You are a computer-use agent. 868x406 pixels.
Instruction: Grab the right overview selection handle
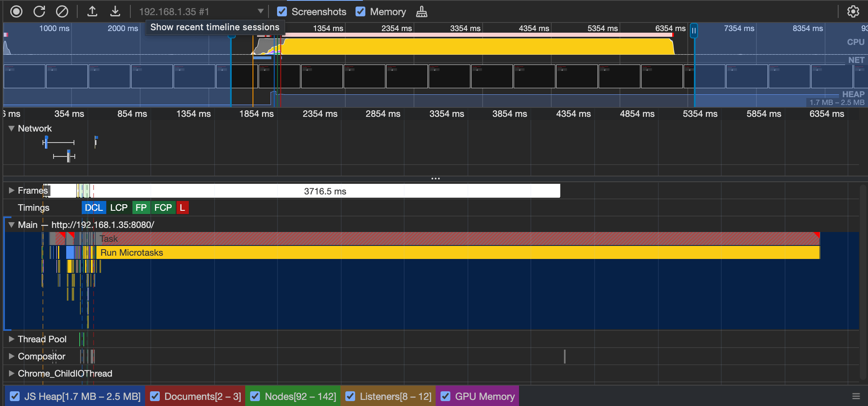(x=694, y=31)
